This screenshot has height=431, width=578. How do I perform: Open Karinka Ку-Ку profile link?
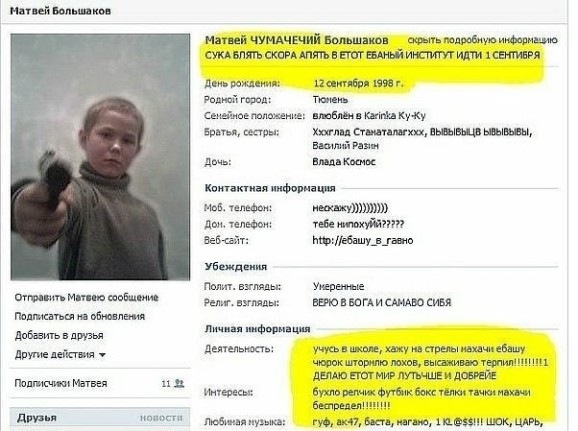pos(395,116)
